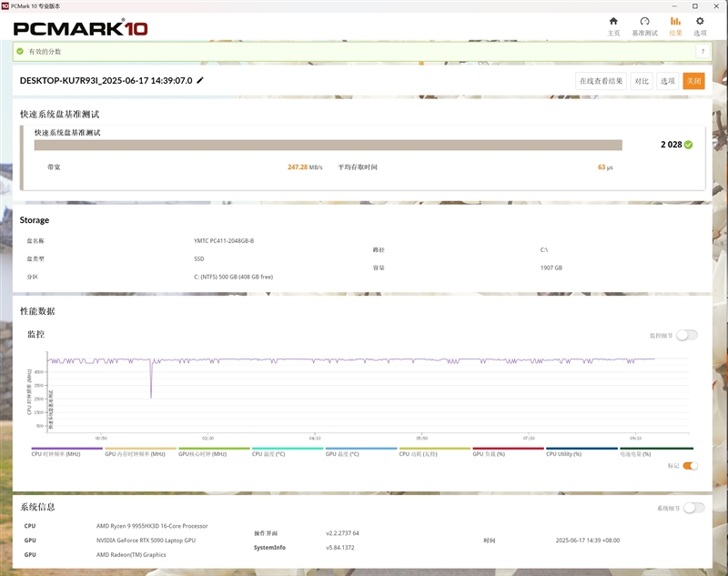This screenshot has height=576, width=728.
Task: Select the CPU Utility (%) legend
Action: (x=581, y=452)
